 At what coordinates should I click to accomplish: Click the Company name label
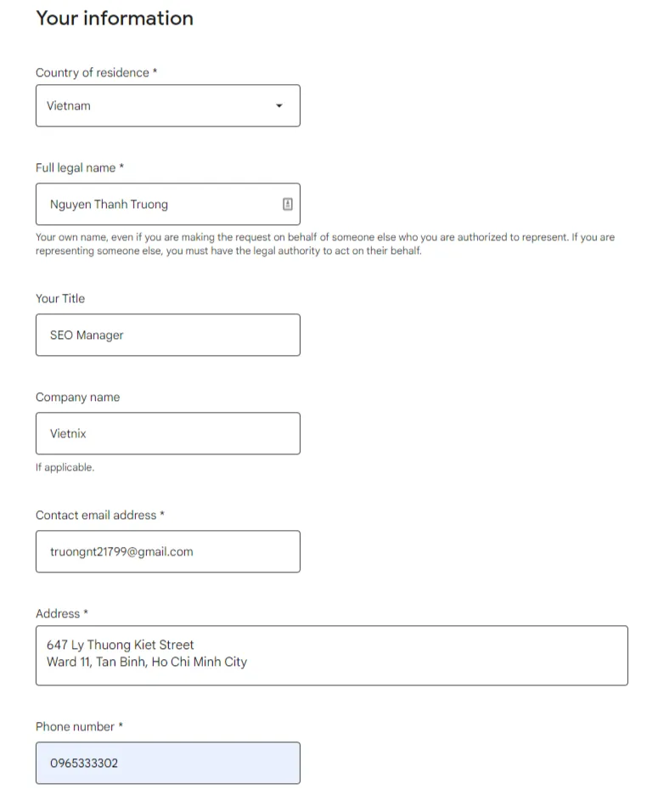click(77, 398)
